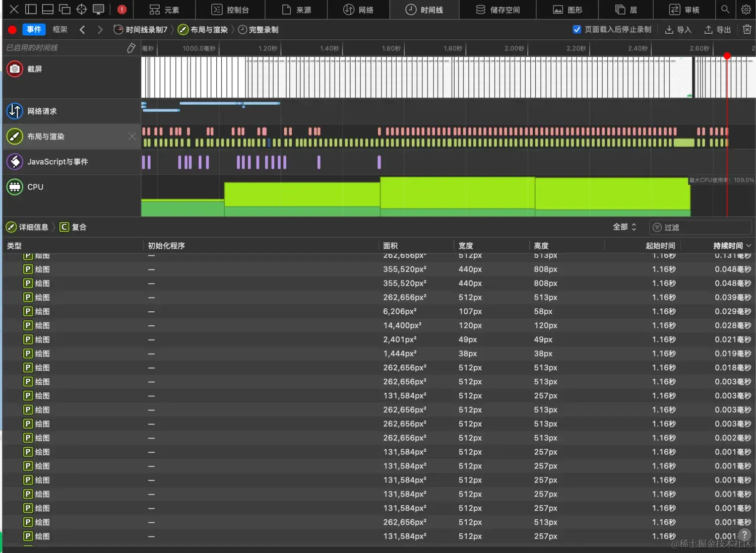Viewport: 756px width, 553px height.
Task: Sort by the 初始化程序 column header
Action: [x=261, y=246]
